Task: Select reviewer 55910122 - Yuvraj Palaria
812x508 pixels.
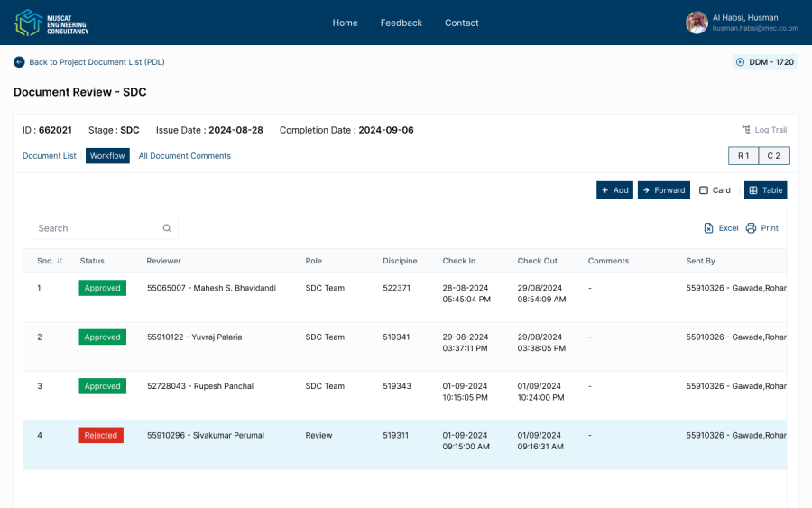Action: tap(194, 337)
